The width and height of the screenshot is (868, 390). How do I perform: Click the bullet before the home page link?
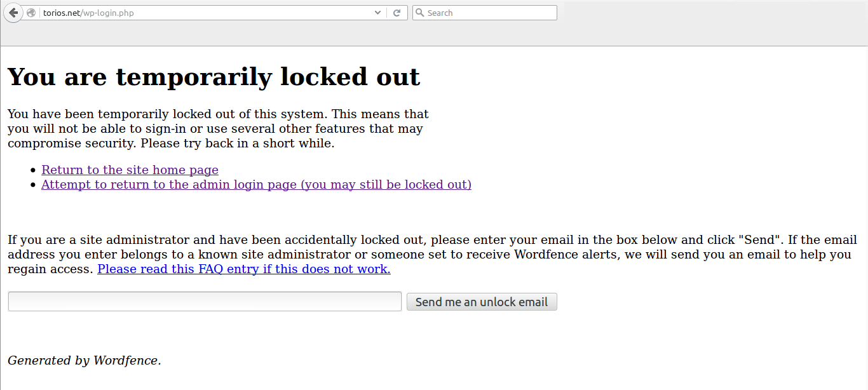coord(34,171)
